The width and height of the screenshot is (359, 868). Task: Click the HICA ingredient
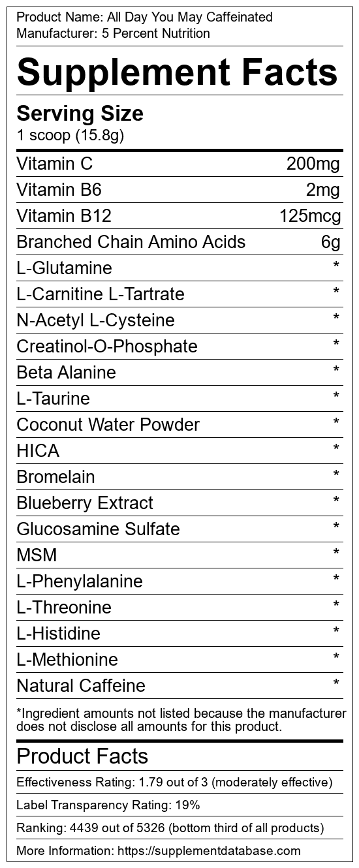[38, 451]
